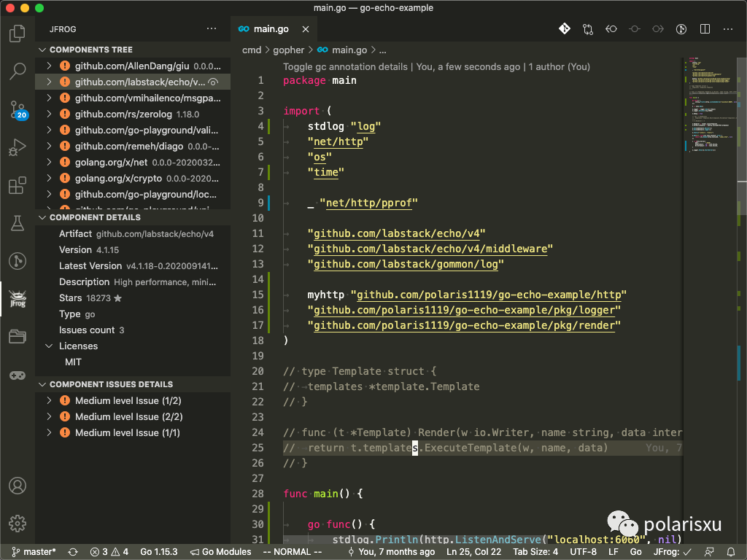Click the compare changes icon in editor toolbar
Image resolution: width=747 pixels, height=560 pixels.
[588, 29]
